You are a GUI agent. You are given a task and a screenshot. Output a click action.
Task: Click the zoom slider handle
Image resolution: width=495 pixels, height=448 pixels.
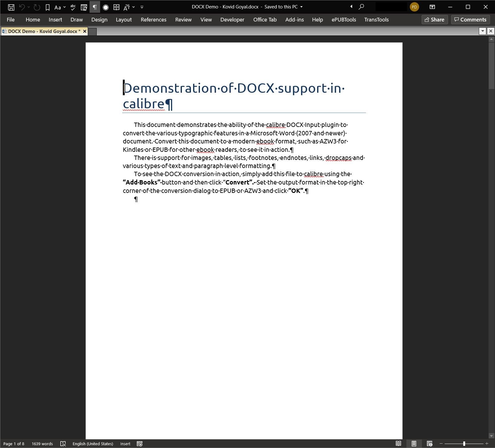[x=464, y=444]
